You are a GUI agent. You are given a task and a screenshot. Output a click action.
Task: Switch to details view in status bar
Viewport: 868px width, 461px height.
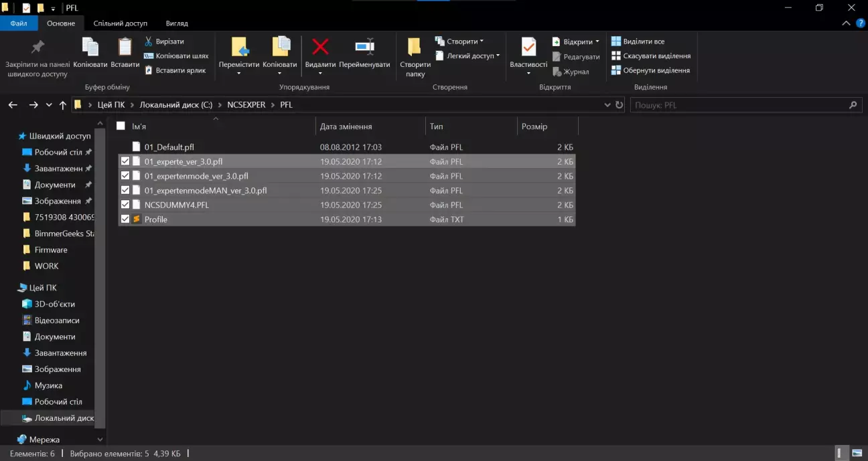pyautogui.click(x=841, y=453)
